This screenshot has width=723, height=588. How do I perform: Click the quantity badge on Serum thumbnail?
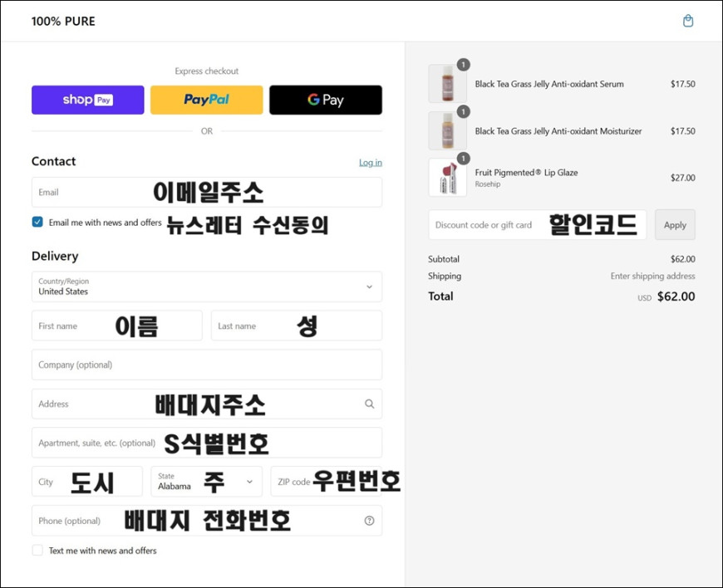pos(464,65)
